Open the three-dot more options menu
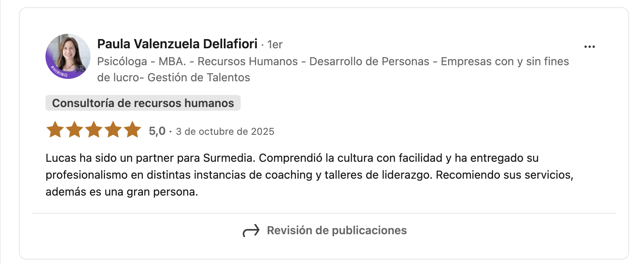644x264 pixels. coord(589,47)
